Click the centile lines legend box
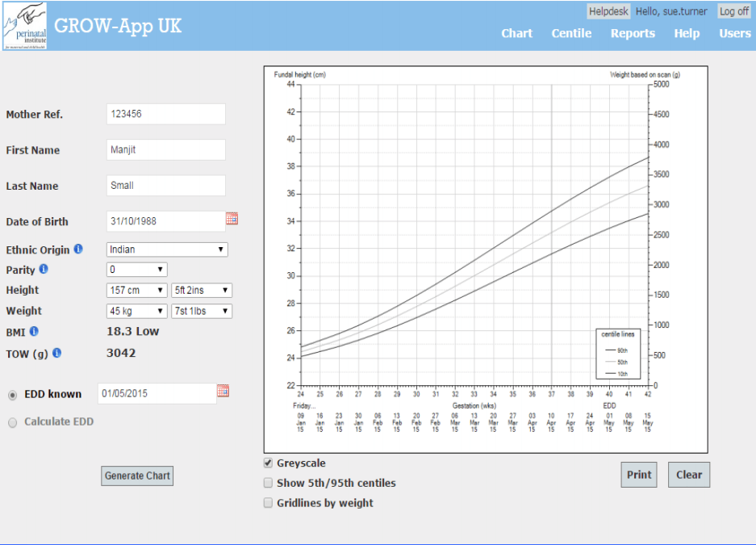The width and height of the screenshot is (756, 545). point(618,354)
